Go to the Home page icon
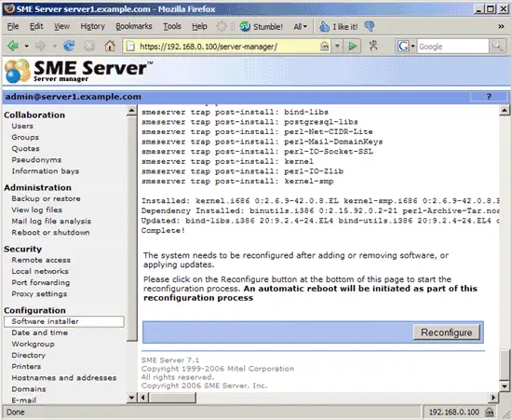Image resolution: width=512 pixels, height=420 pixels. (x=110, y=46)
